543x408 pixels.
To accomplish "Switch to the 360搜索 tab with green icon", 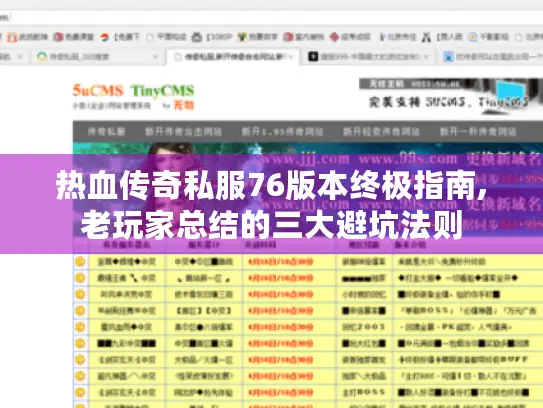I will (x=96, y=56).
